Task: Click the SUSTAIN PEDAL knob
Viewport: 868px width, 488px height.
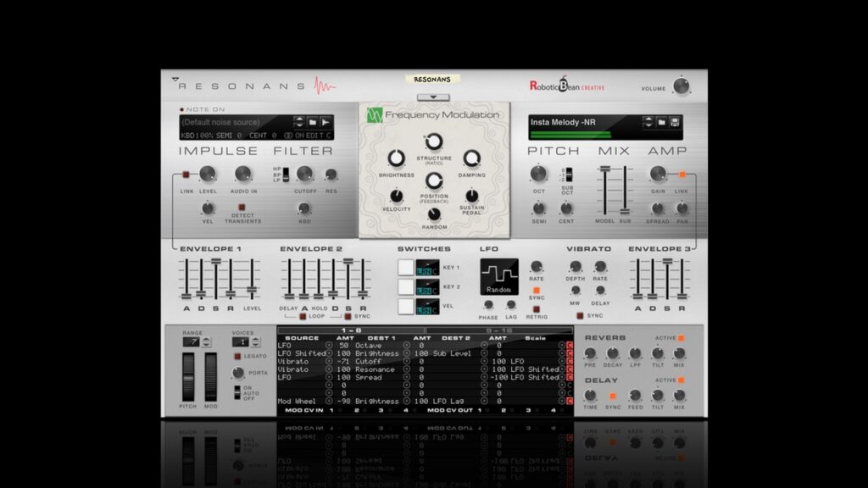Action: point(471,196)
